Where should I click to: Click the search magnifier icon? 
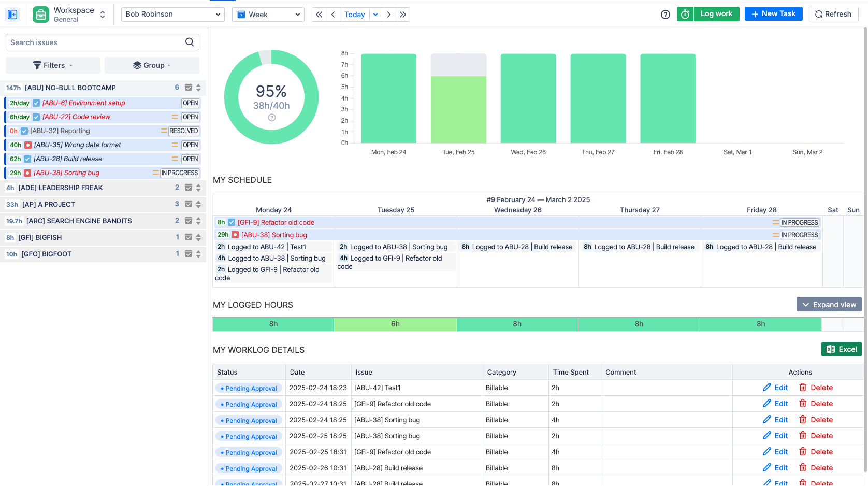189,42
